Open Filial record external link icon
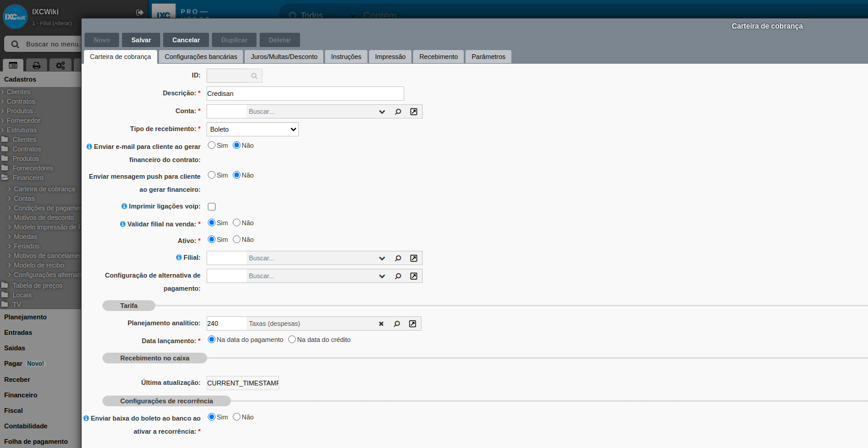The width and height of the screenshot is (868, 448). pyautogui.click(x=414, y=258)
